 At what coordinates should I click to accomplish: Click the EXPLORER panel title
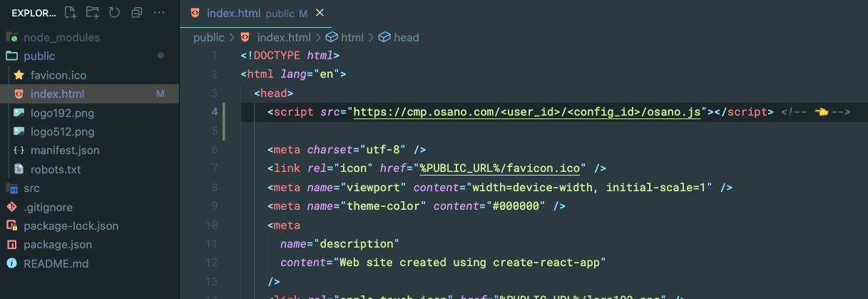[33, 13]
